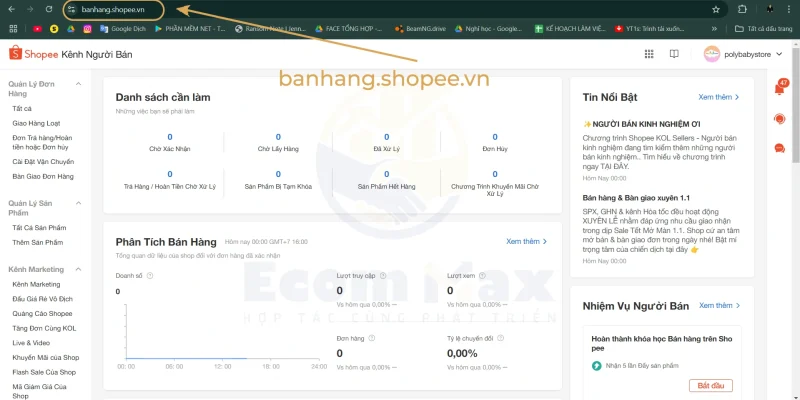Open Bàn Giao Đơn Hàng in sidebar
This screenshot has width=800, height=400.
[43, 177]
